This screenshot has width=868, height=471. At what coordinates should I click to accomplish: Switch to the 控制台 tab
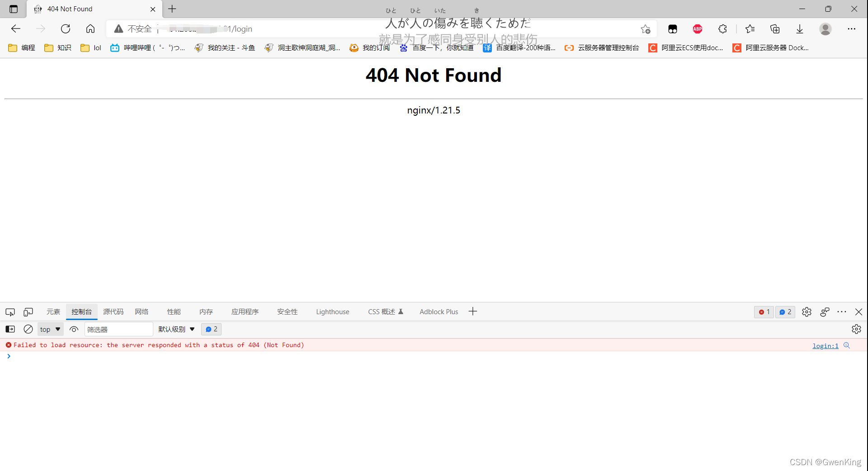81,312
